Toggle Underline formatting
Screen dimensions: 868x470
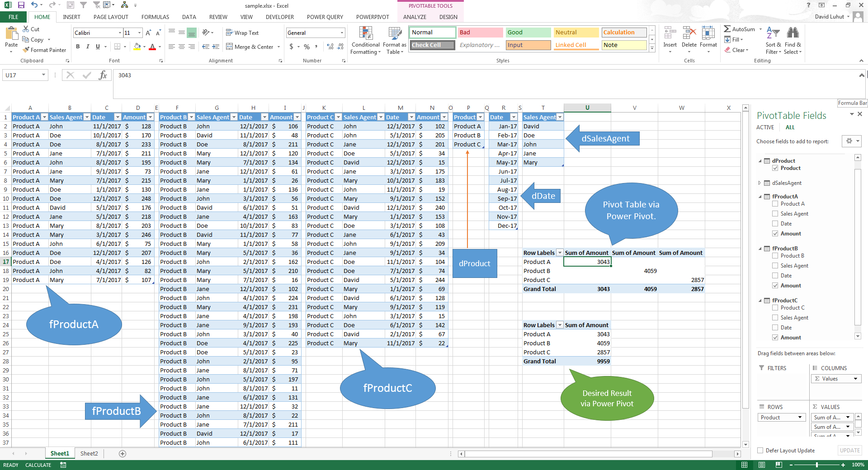click(98, 47)
